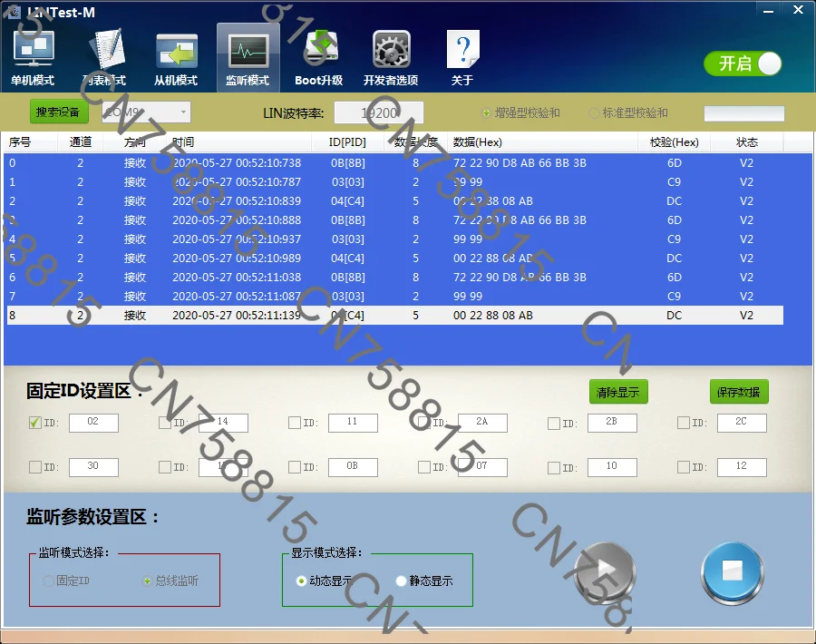Select row 6 timestamp 00:52:11:038
Screen dimensions: 816x644
pos(237,278)
